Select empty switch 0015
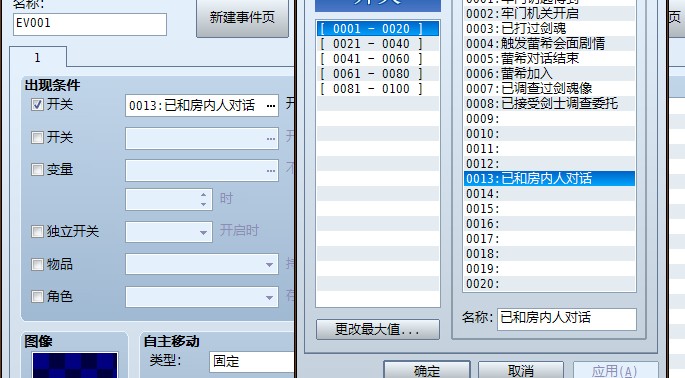 [x=549, y=208]
